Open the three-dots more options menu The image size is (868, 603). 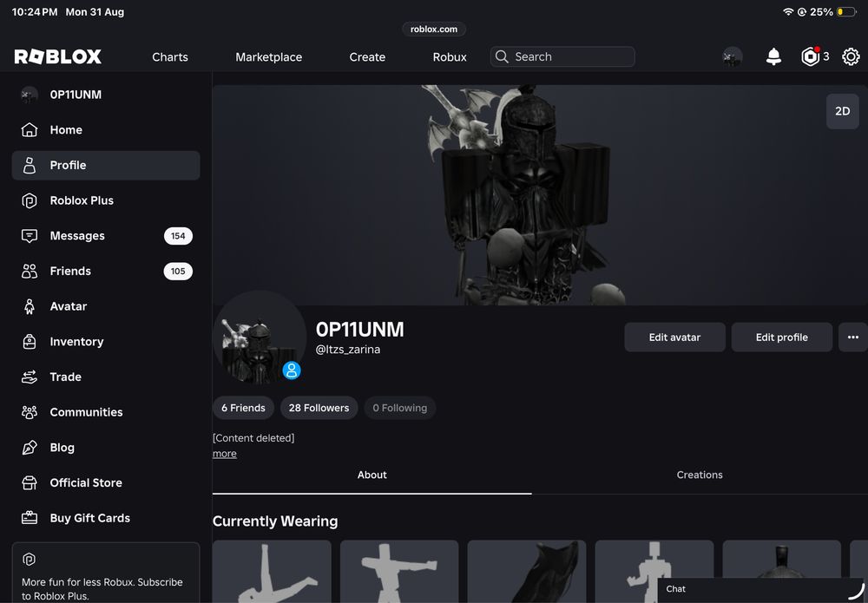tap(853, 337)
